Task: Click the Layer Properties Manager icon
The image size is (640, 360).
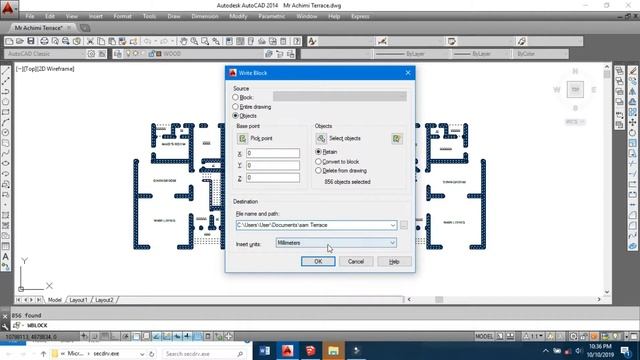Action: click(x=118, y=54)
